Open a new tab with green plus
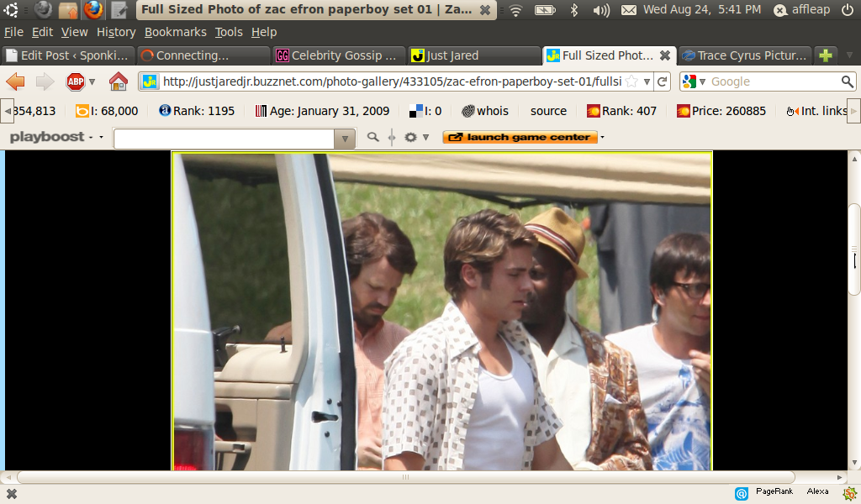Image resolution: width=861 pixels, height=504 pixels. 826,55
